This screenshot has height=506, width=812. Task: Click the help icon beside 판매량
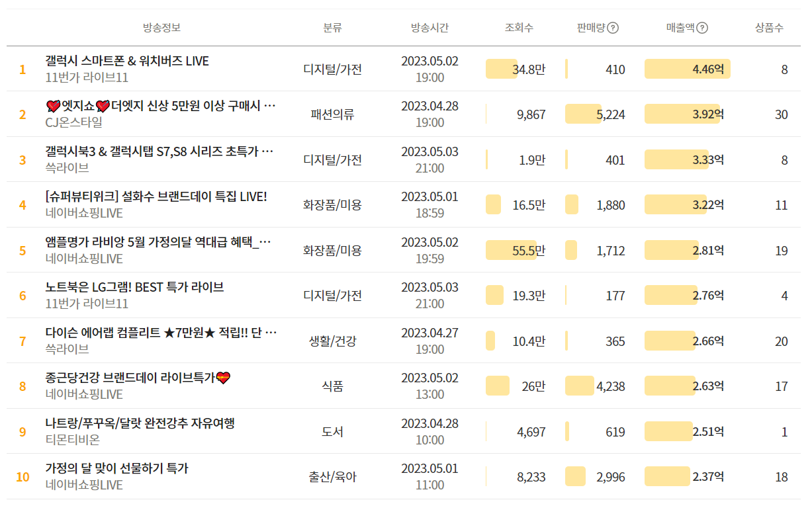(613, 28)
